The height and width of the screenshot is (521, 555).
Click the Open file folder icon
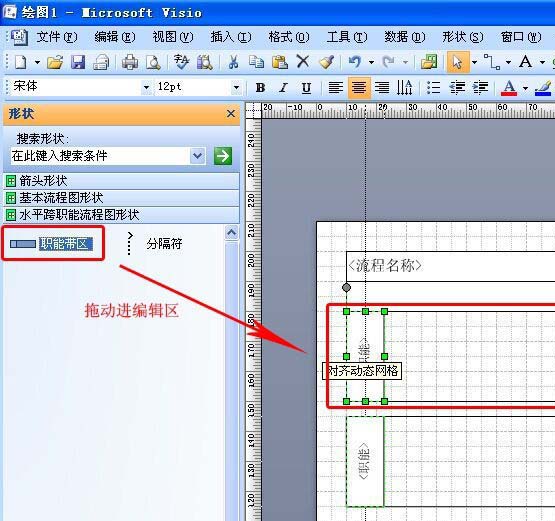(55, 62)
